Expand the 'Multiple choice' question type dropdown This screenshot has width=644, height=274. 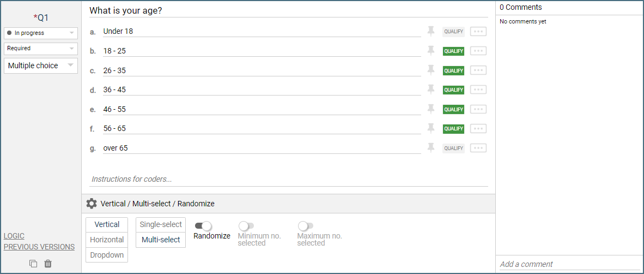(40, 65)
